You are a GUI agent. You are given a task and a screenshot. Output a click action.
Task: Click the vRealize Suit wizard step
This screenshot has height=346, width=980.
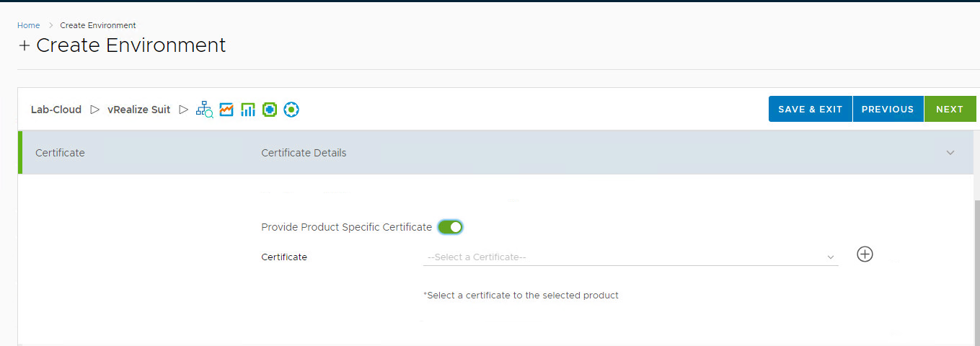click(138, 110)
